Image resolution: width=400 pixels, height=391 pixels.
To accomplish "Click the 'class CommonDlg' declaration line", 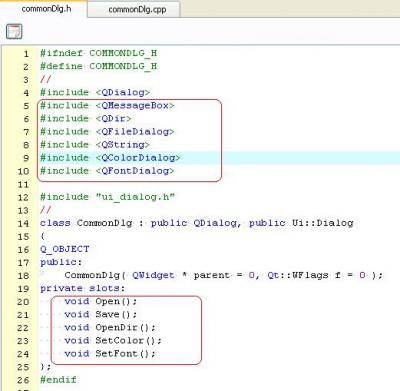I will point(197,223).
